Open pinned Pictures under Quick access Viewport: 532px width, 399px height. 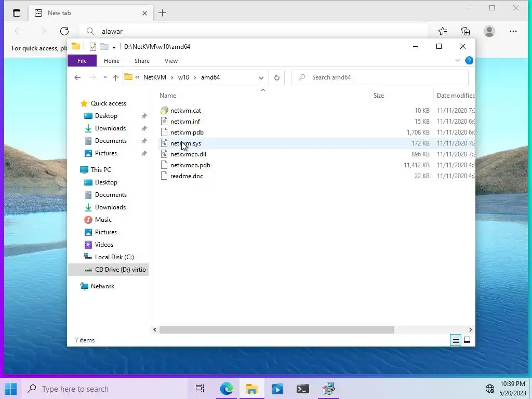pos(106,153)
